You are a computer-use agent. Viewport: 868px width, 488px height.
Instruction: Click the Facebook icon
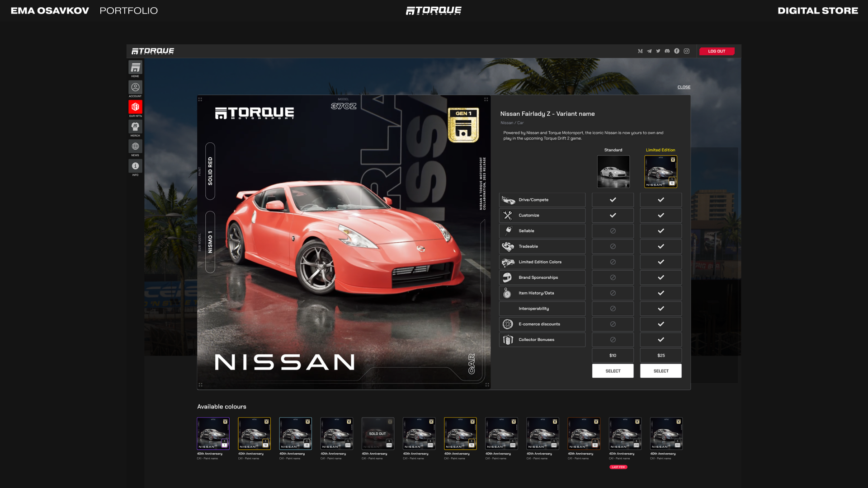pos(677,51)
